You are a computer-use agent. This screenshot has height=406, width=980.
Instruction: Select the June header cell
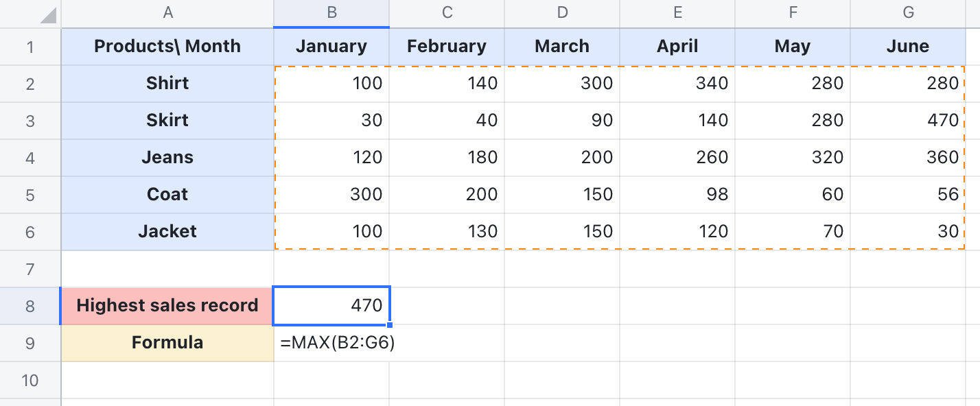[908, 46]
